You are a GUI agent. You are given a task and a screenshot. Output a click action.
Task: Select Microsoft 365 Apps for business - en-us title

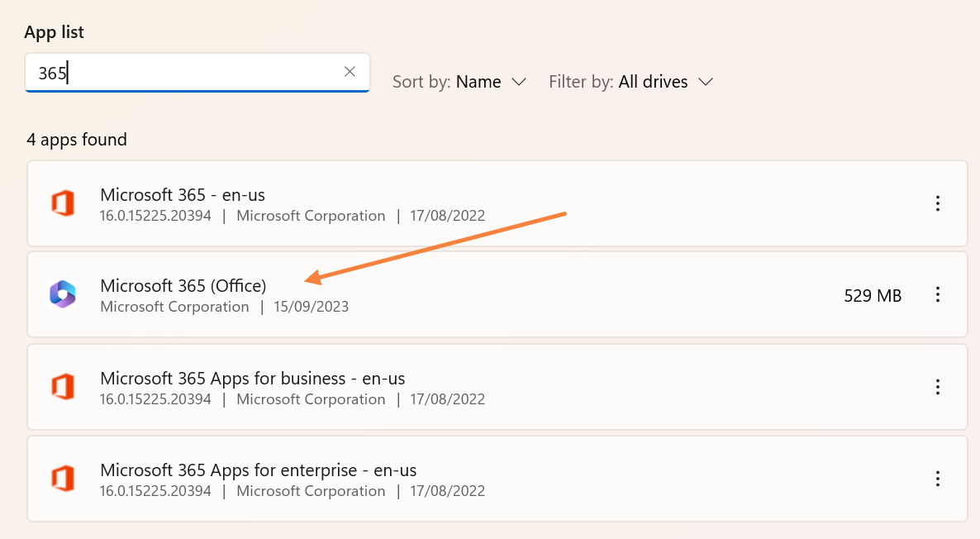pos(253,379)
